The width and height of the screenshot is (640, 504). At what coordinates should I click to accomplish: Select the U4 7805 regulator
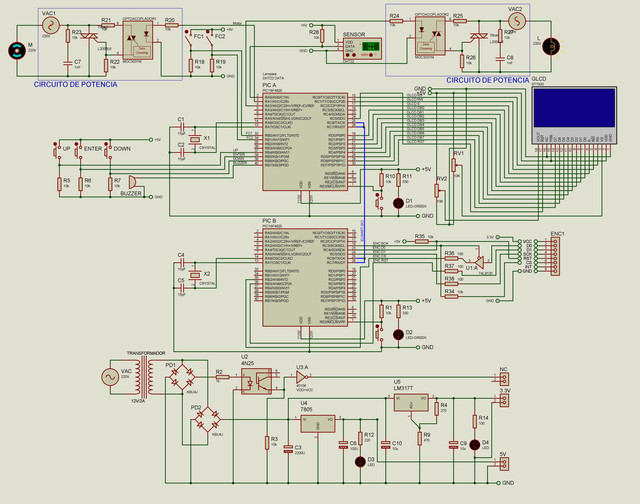point(318,424)
